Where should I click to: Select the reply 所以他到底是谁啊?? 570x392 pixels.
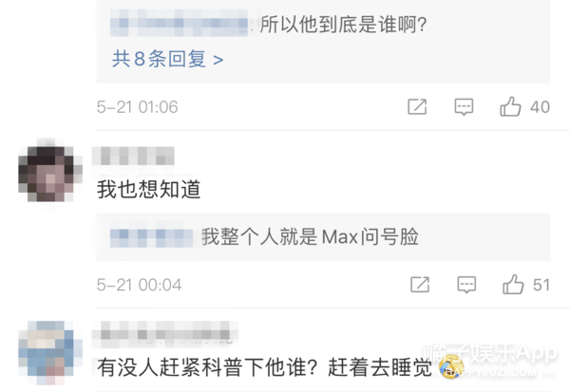click(344, 25)
